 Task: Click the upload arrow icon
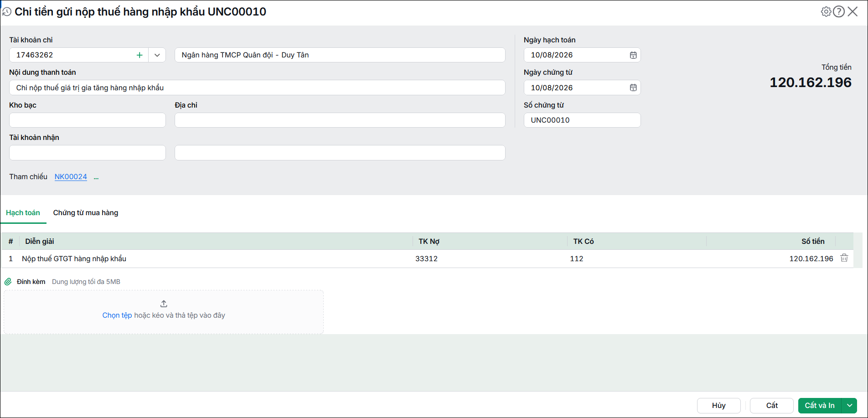point(164,304)
